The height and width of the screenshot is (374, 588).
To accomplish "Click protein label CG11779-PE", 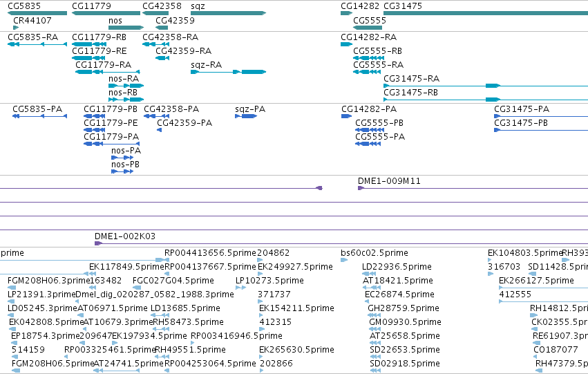I will tap(111, 123).
